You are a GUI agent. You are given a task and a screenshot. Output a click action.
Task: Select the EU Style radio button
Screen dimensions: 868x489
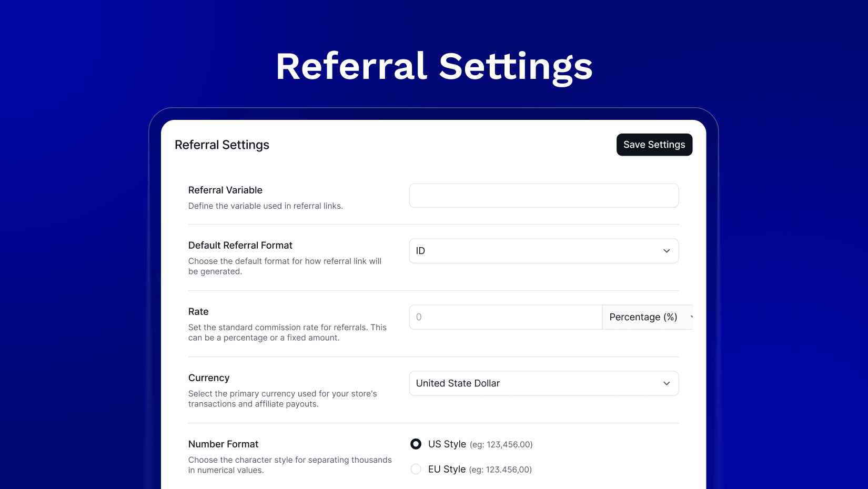(x=416, y=469)
